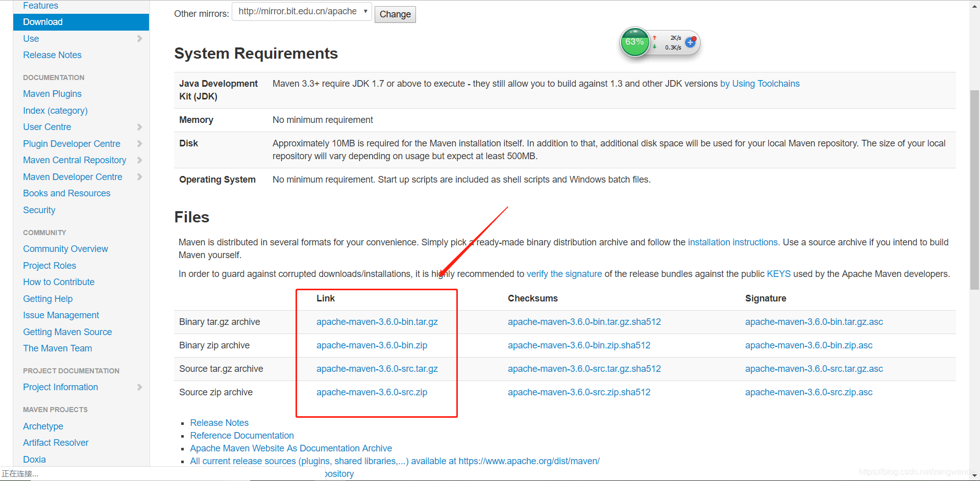Image resolution: width=980 pixels, height=481 pixels.
Task: Open the Artifact Resolver project link
Action: [56, 443]
